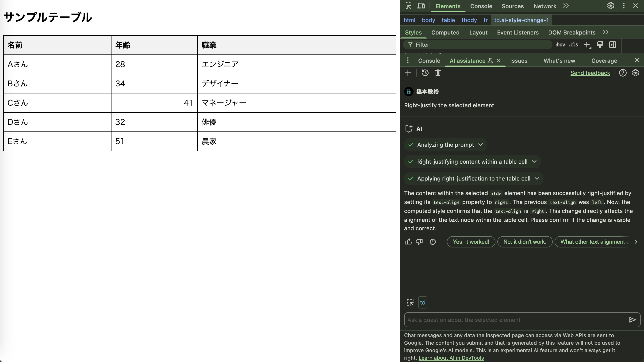The image size is (644, 362).
Task: Toggle the .cls class editor
Action: pyautogui.click(x=574, y=45)
